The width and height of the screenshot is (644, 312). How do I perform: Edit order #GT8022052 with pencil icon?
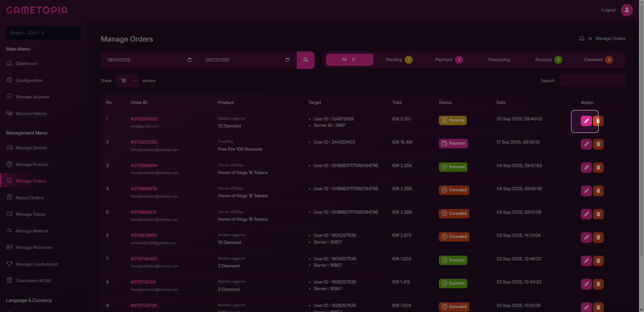click(586, 144)
